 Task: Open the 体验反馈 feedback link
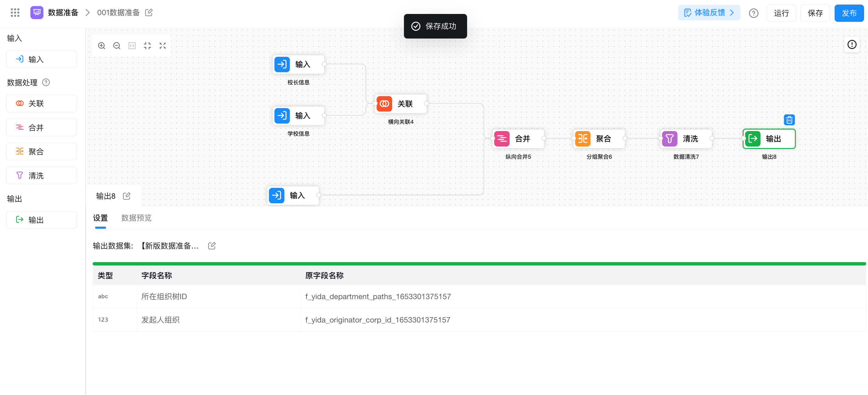coord(709,13)
